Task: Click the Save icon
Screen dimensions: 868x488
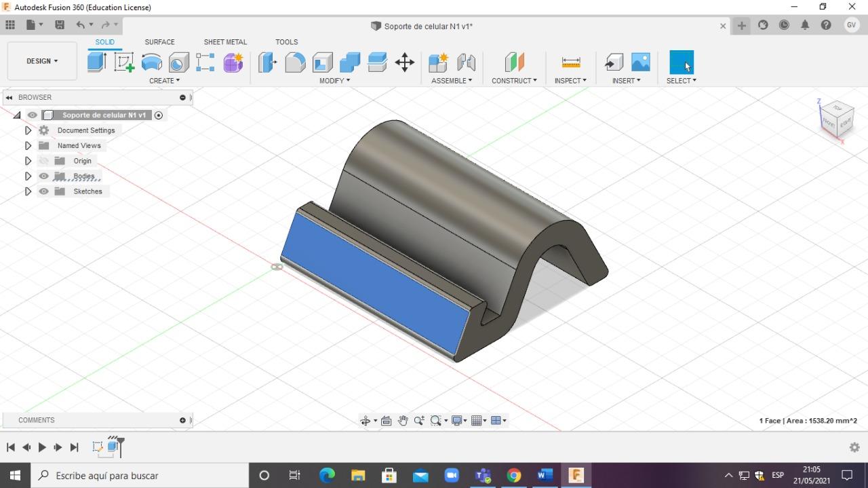Action: 60,25
